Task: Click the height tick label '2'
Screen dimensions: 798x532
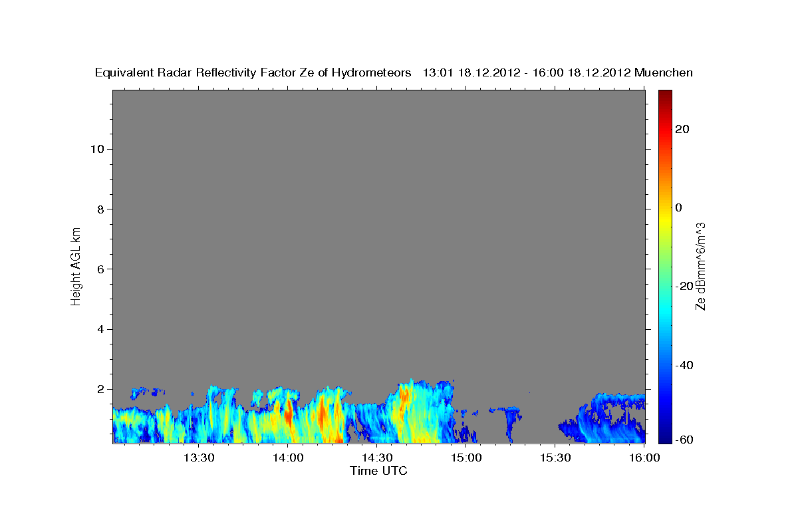Action: tap(99, 389)
